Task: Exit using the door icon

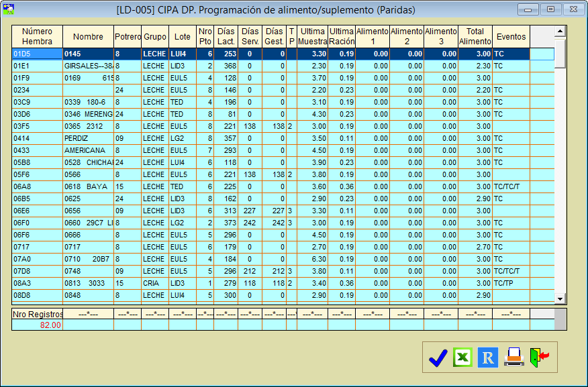Action: point(539,357)
